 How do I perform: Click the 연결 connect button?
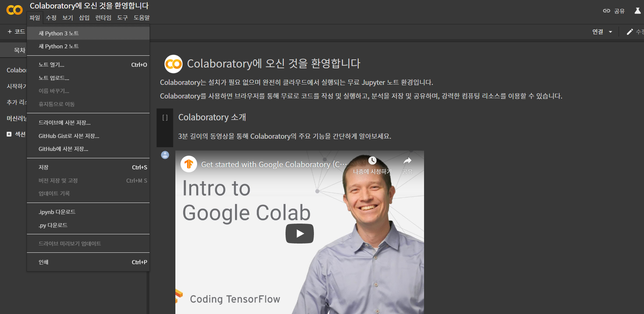click(x=598, y=32)
